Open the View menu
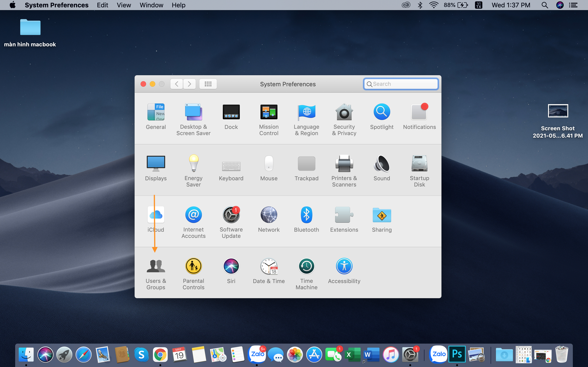Image resolution: width=588 pixels, height=367 pixels. pyautogui.click(x=124, y=5)
